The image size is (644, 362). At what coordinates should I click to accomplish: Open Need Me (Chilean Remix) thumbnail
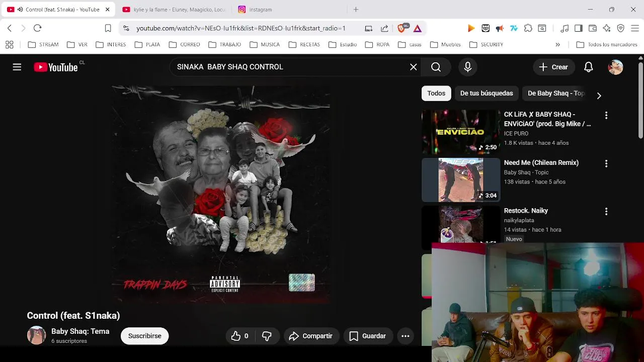point(461,180)
